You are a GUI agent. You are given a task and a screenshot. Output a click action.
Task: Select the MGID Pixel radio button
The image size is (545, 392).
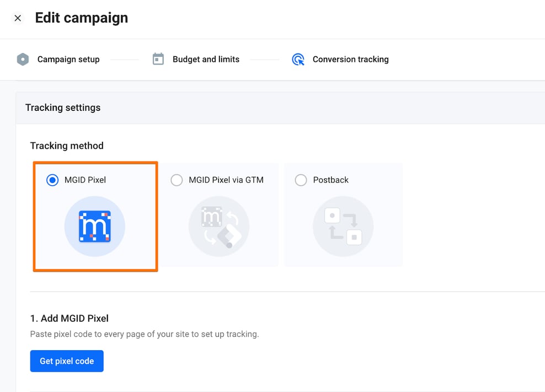(x=52, y=180)
